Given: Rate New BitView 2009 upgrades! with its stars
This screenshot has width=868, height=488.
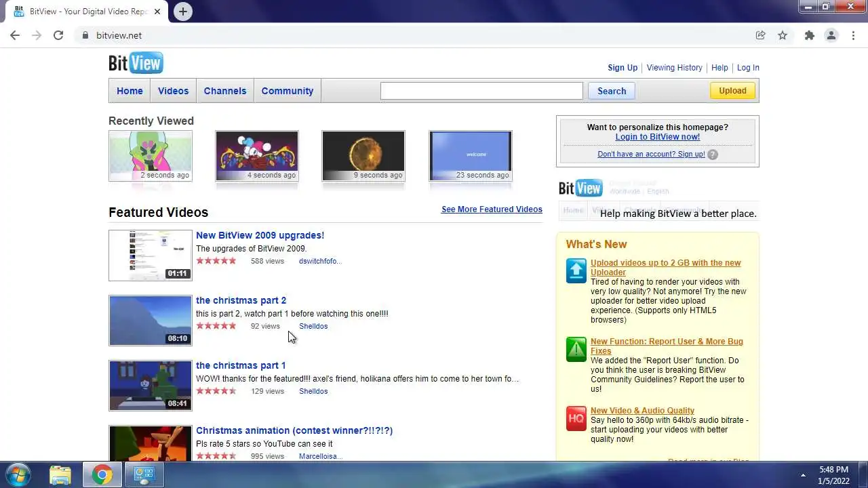Looking at the screenshot, I should pyautogui.click(x=216, y=261).
